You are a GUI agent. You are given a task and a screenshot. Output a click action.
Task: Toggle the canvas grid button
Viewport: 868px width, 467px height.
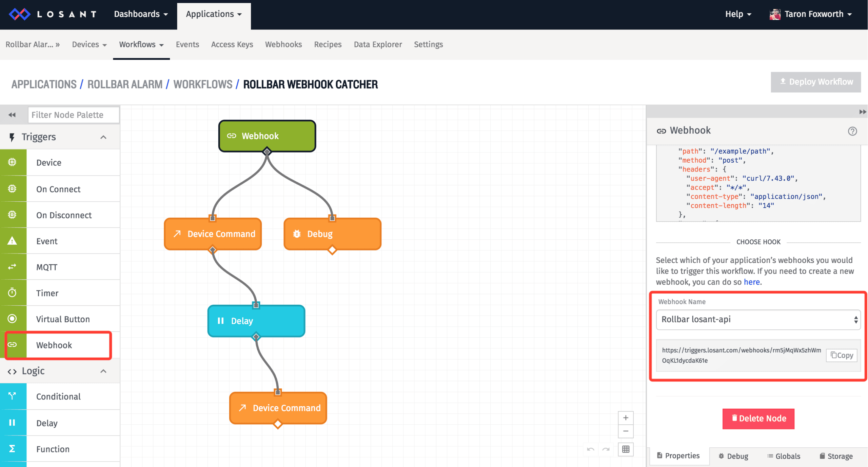click(626, 449)
